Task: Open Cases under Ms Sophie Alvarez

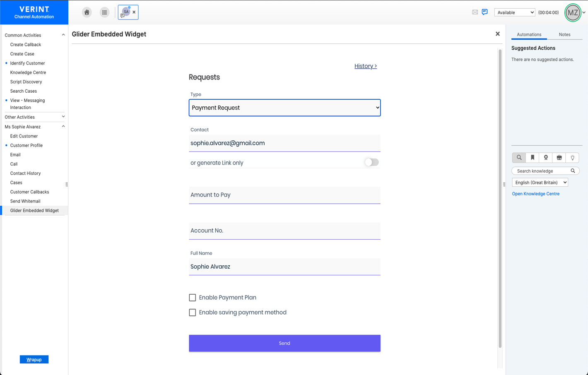Action: pyautogui.click(x=16, y=183)
